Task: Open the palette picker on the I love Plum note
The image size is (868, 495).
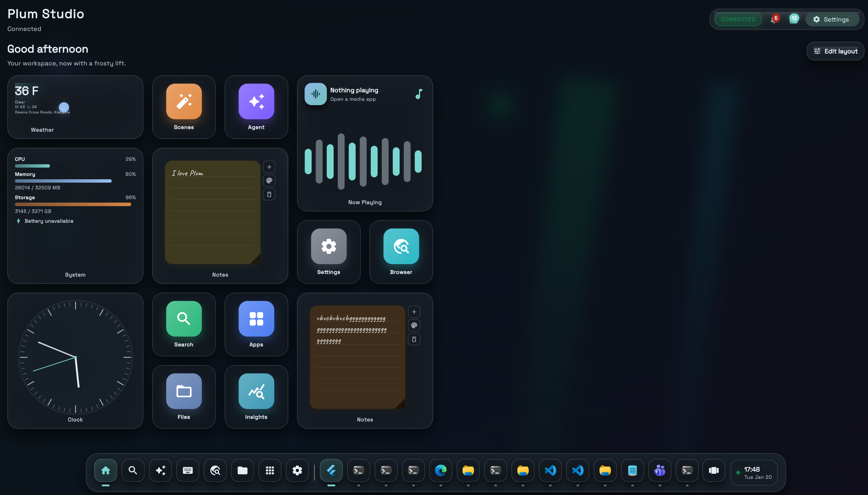Action: tap(269, 180)
